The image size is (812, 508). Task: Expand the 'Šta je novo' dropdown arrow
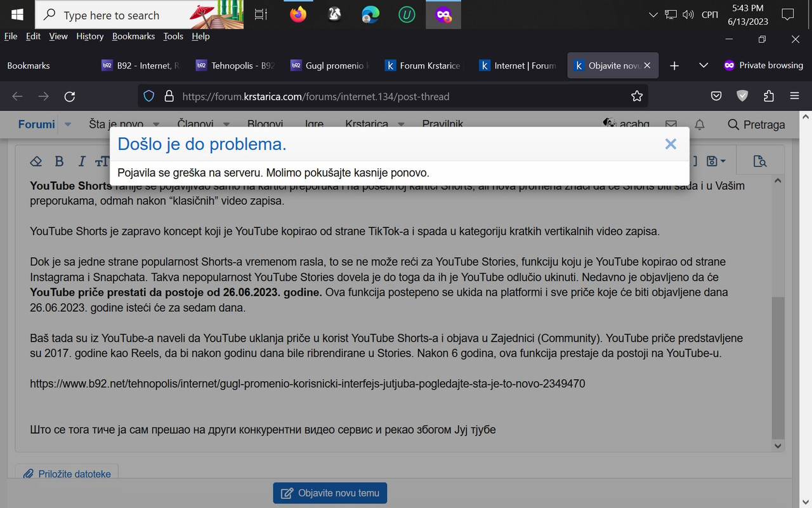click(x=156, y=124)
